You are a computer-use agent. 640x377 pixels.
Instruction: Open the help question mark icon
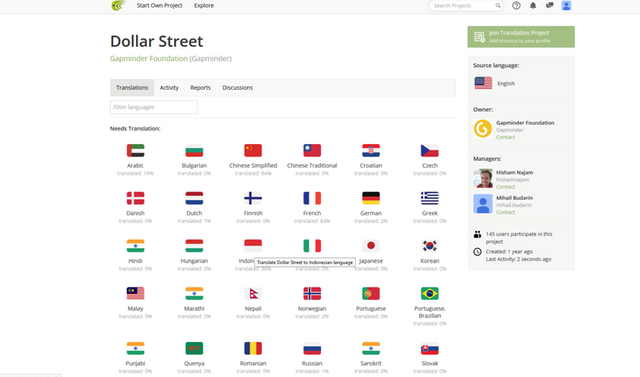point(516,5)
